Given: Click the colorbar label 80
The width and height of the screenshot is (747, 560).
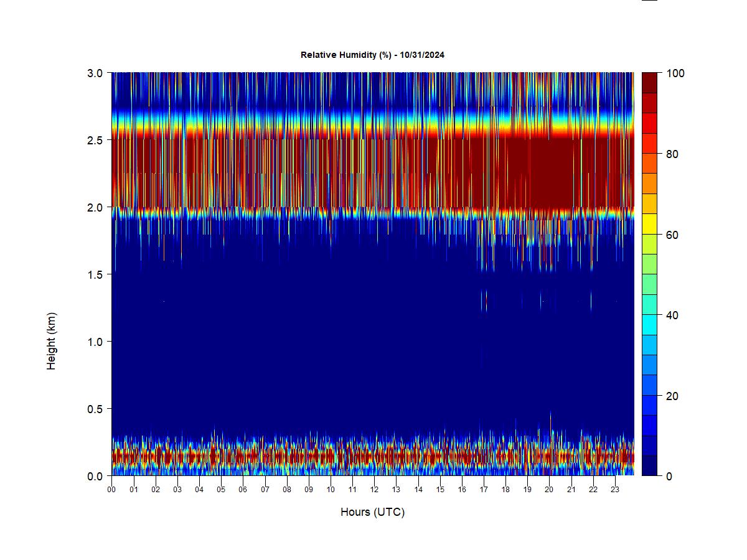Looking at the screenshot, I should (672, 154).
